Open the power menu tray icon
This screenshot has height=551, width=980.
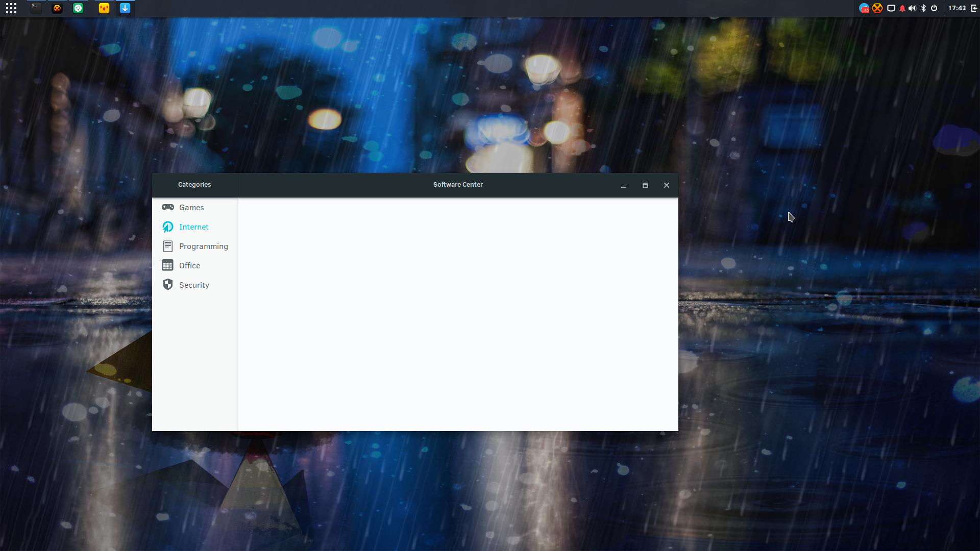pos(934,8)
